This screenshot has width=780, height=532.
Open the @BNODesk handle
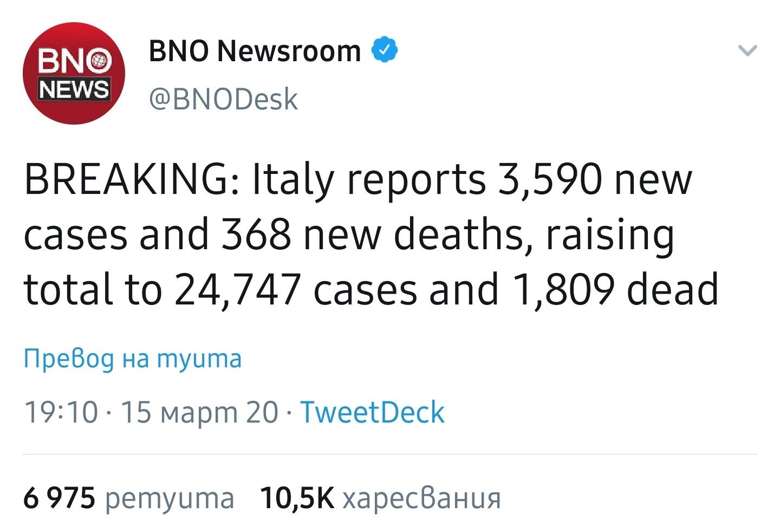(223, 99)
